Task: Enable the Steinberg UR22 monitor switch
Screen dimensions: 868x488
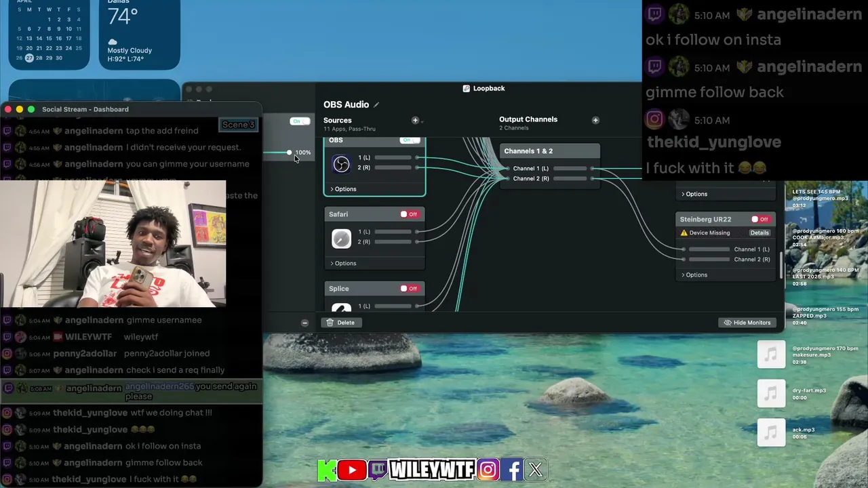Action: (x=760, y=220)
